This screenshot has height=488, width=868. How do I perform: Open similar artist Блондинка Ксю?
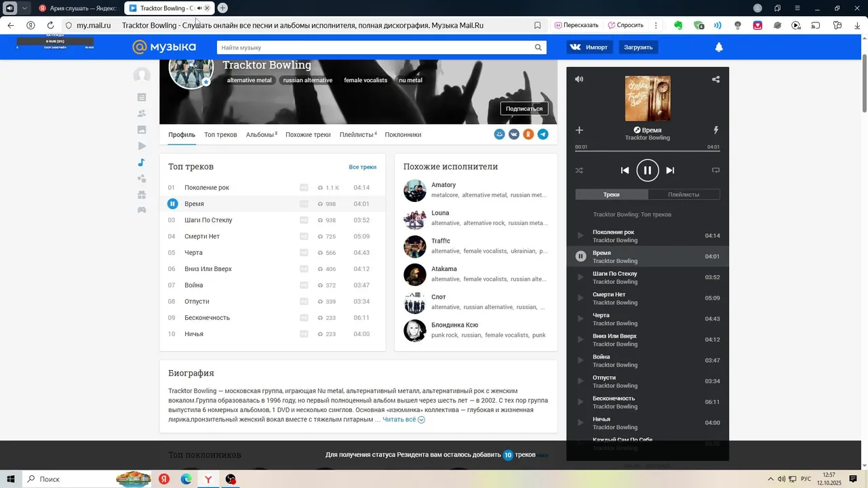(x=454, y=325)
